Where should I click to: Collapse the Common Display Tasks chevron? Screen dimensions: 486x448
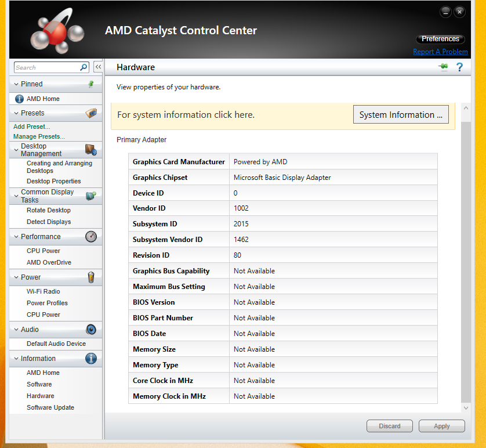16,196
